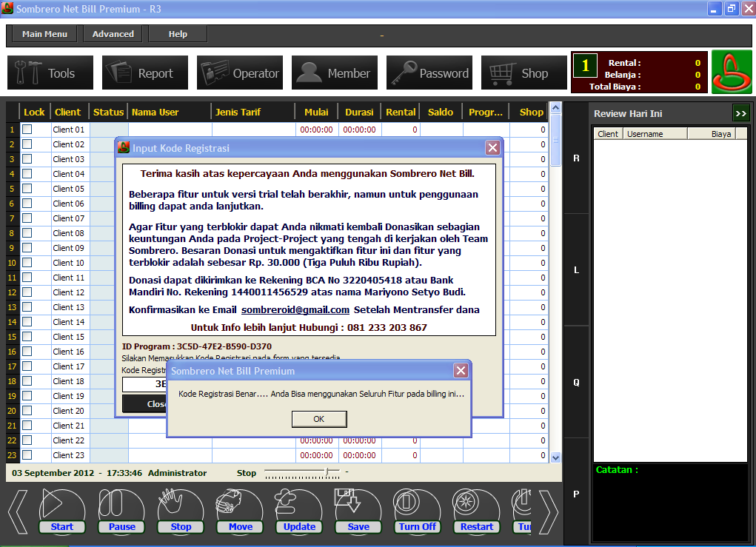Tick the Lock checkbox for Client 20
The width and height of the screenshot is (756, 547).
coord(27,411)
